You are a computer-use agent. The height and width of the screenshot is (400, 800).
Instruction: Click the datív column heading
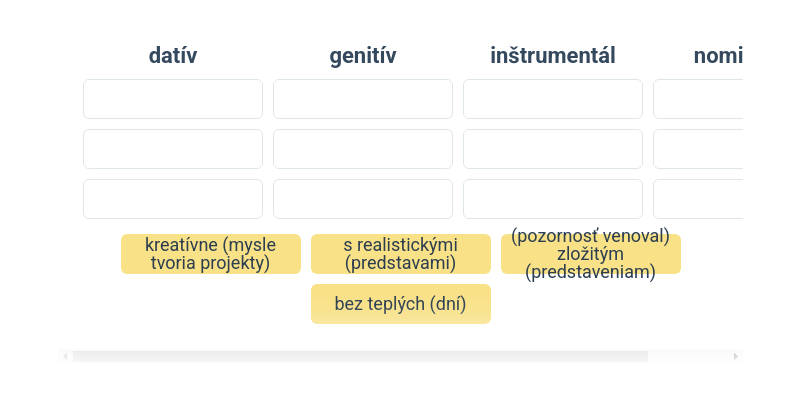pyautogui.click(x=173, y=56)
